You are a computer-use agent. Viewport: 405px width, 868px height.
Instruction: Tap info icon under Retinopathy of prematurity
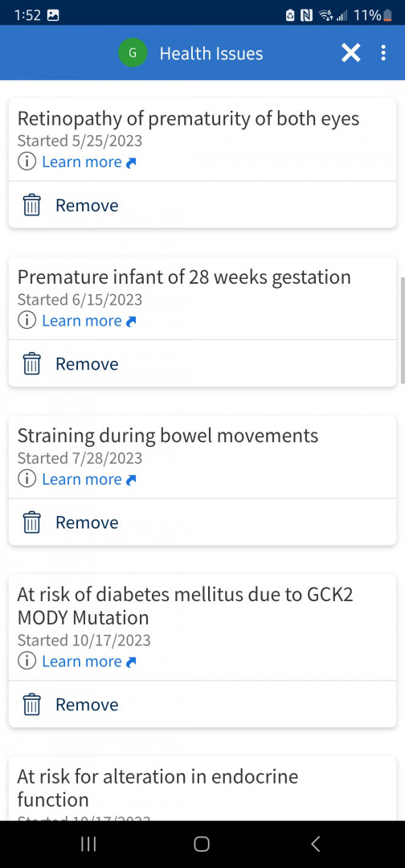tap(27, 162)
